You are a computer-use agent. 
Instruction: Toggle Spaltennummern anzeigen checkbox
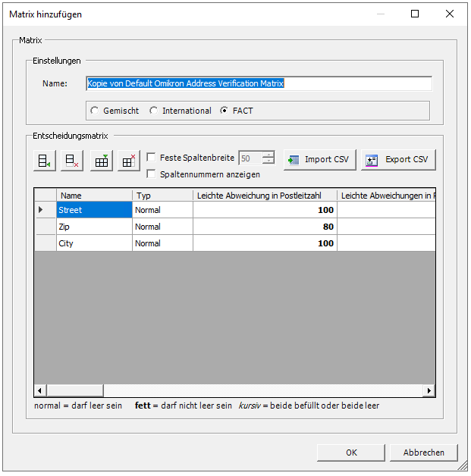[151, 174]
